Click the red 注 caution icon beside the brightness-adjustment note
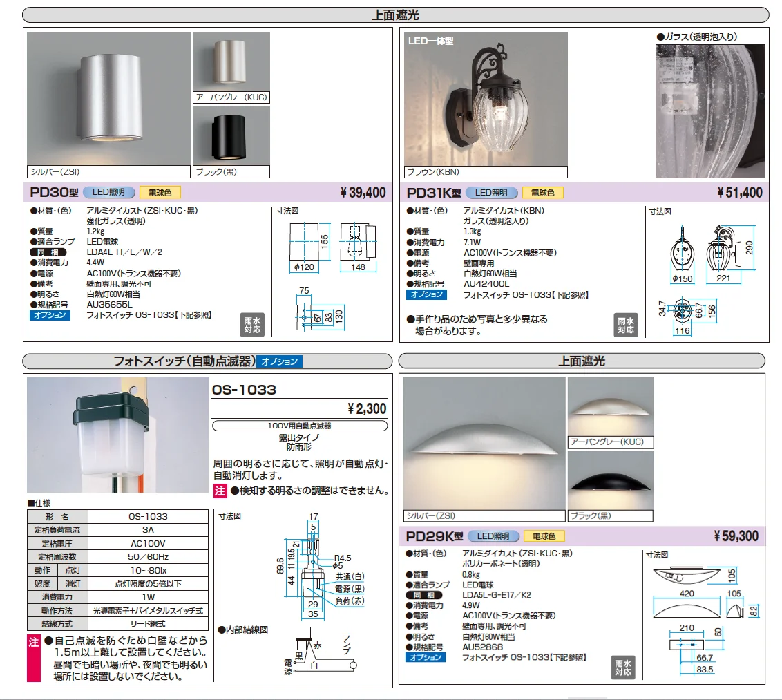Viewport: 782px width, 700px height. (220, 491)
